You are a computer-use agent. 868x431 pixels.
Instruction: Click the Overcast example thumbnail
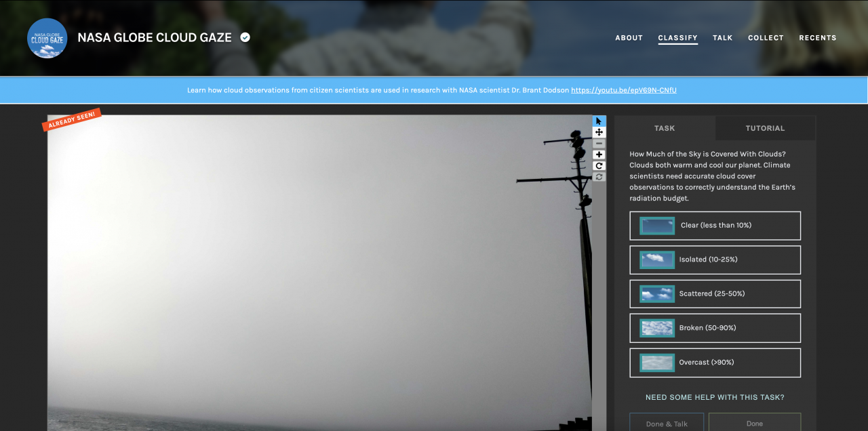coord(657,363)
